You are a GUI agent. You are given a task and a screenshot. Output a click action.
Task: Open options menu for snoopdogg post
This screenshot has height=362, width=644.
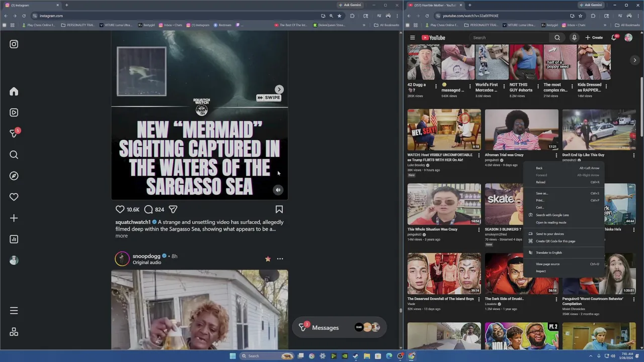[280, 259]
